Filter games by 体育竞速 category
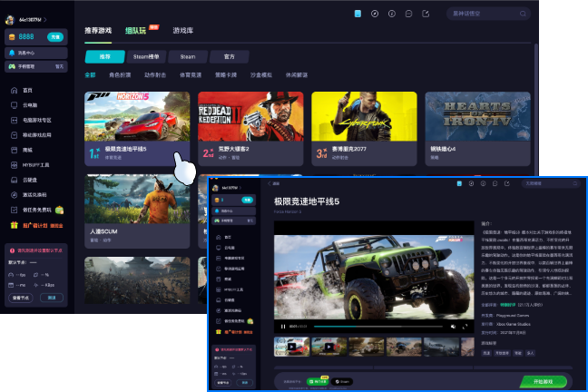 pyautogui.click(x=191, y=75)
